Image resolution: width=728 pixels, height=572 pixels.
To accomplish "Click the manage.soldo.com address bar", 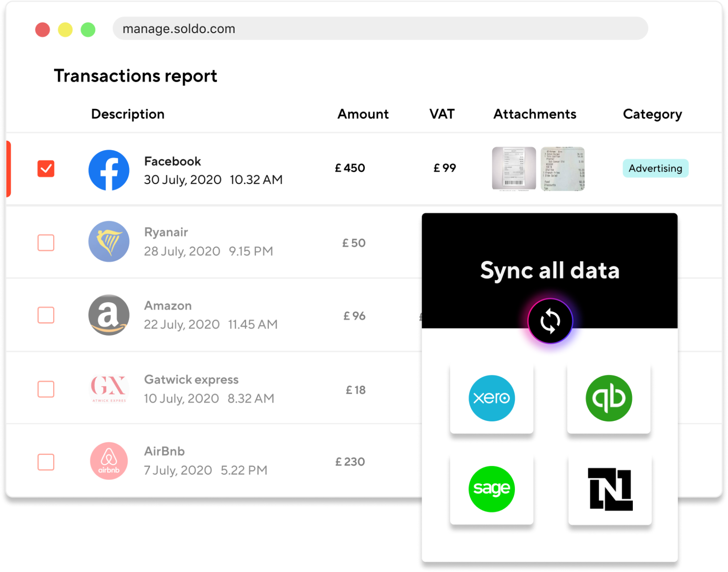I will (380, 29).
